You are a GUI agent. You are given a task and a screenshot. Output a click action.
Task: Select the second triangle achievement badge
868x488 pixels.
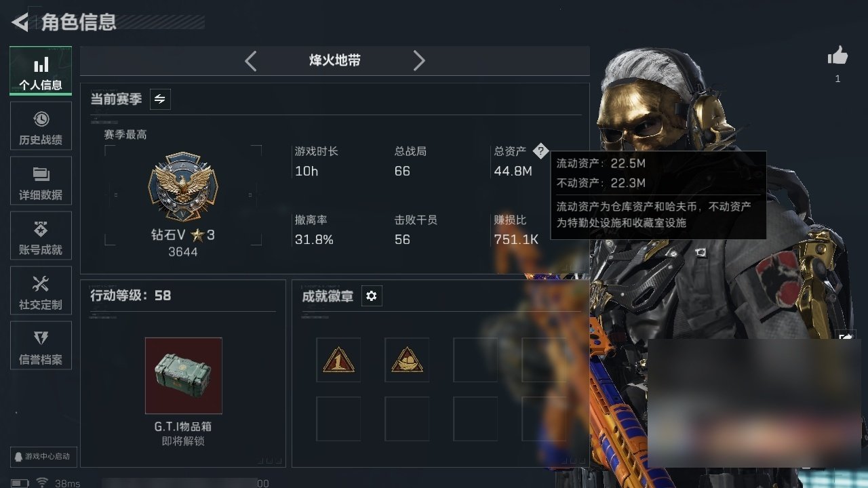[x=407, y=360]
